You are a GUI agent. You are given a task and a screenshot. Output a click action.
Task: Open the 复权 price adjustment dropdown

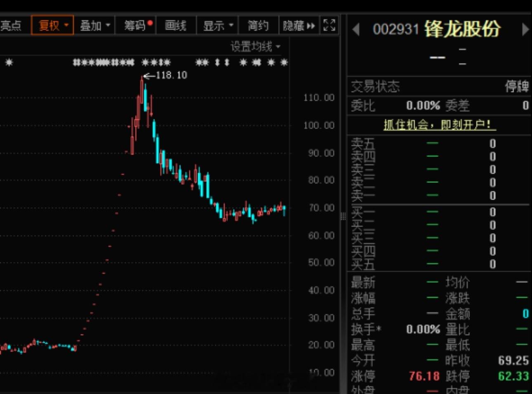[52, 25]
